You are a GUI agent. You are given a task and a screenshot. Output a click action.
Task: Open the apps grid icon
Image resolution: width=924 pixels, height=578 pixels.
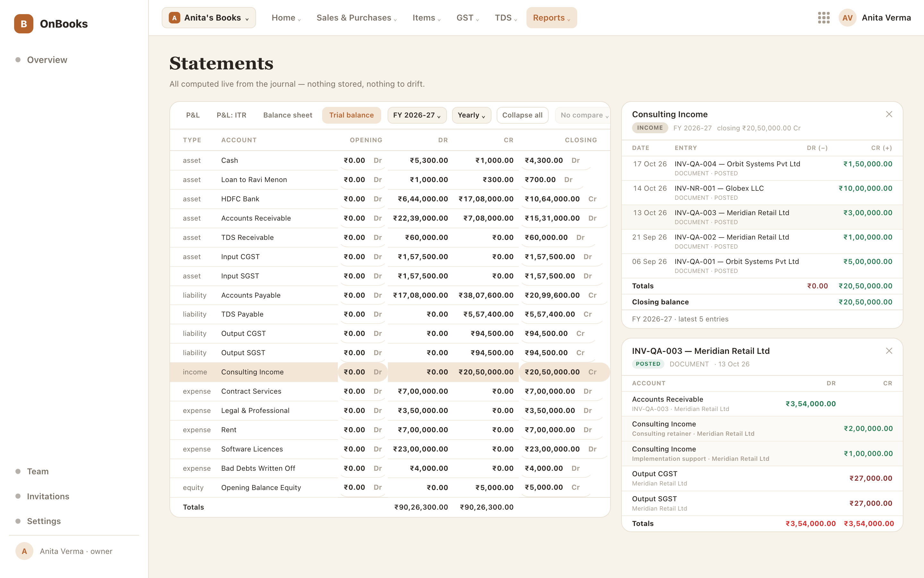tap(824, 18)
